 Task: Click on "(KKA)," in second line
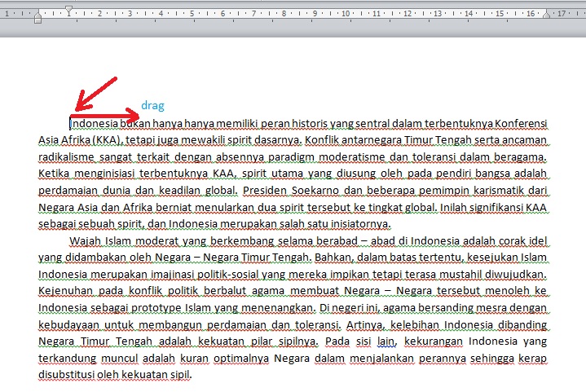click(108, 140)
